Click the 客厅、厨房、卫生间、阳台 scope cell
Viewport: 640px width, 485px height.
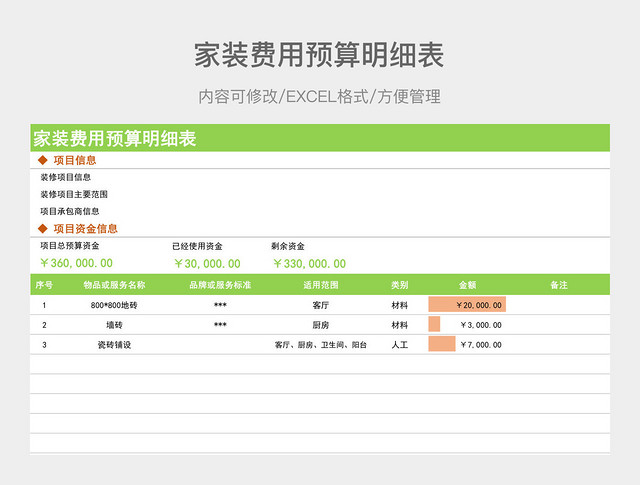click(x=321, y=345)
